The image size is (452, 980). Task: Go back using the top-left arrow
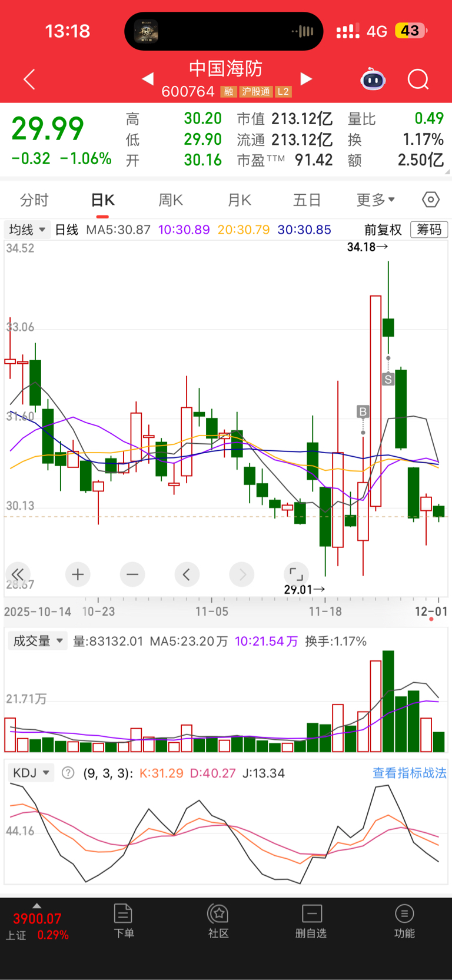click(29, 79)
